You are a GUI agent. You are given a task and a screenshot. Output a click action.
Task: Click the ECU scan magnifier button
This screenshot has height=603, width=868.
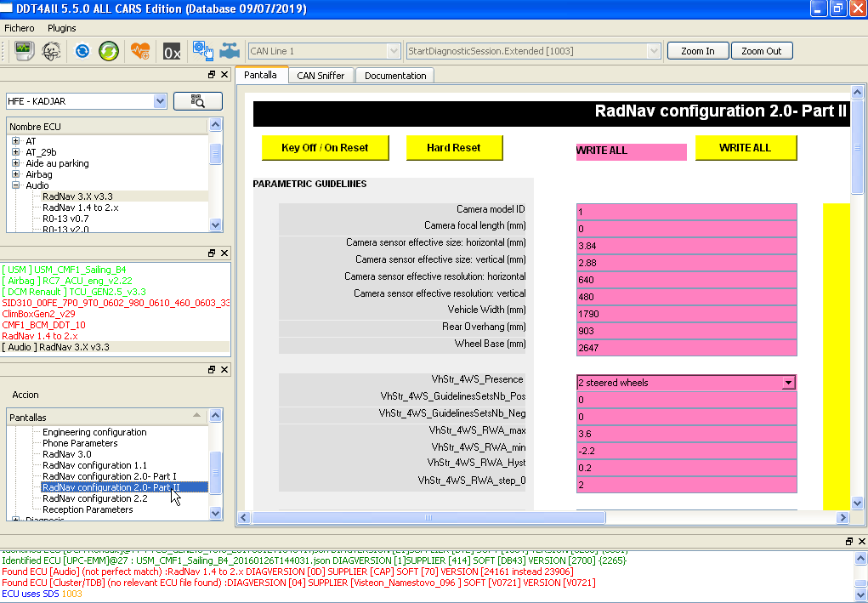(x=198, y=101)
